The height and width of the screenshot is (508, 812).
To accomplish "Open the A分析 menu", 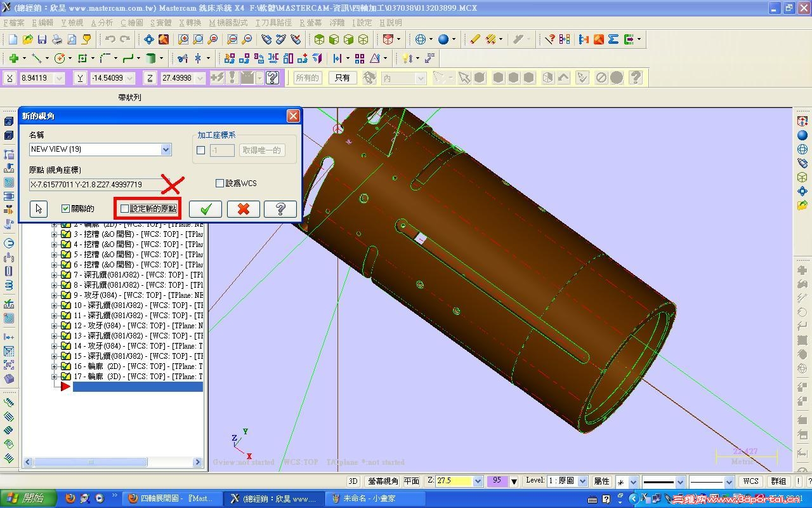I will pyautogui.click(x=101, y=23).
